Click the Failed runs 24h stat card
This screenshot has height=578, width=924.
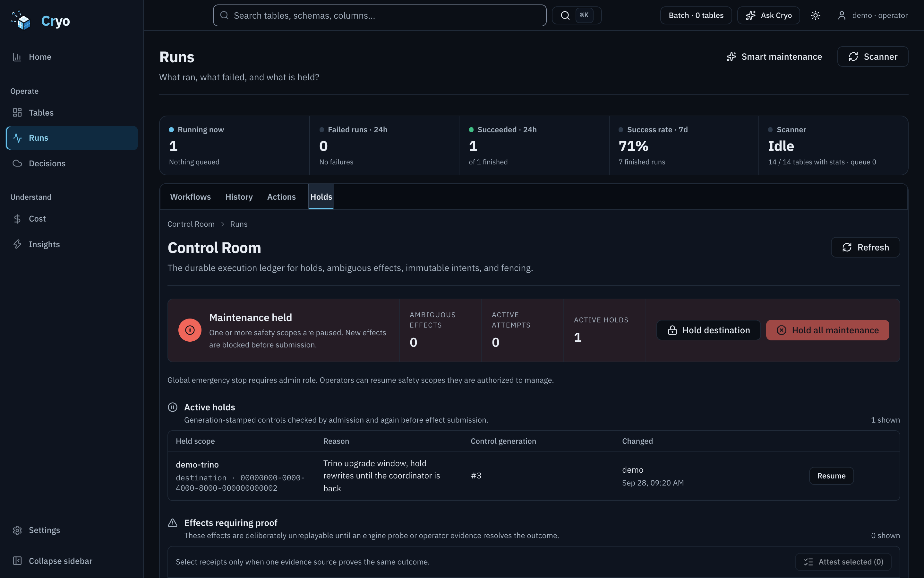tap(384, 146)
